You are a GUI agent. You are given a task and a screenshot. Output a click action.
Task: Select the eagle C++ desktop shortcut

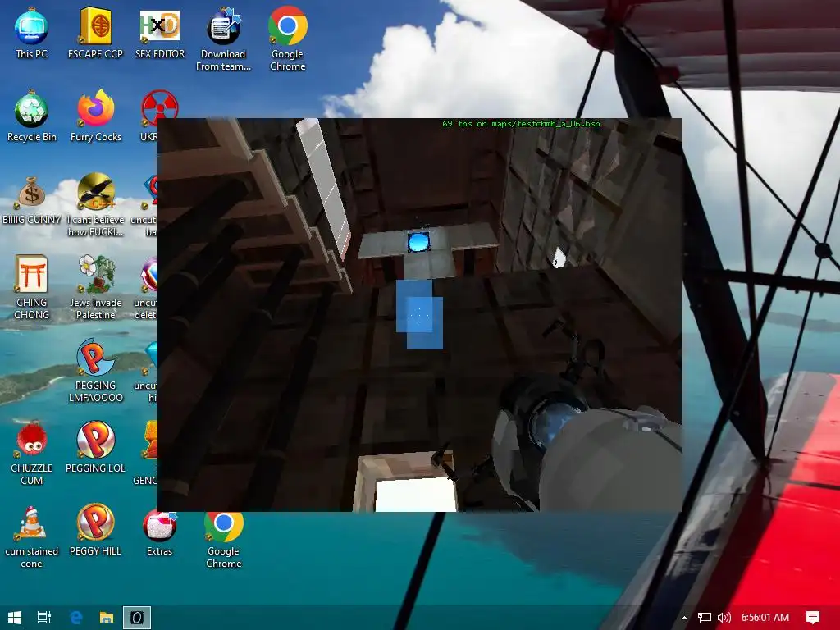(x=95, y=206)
